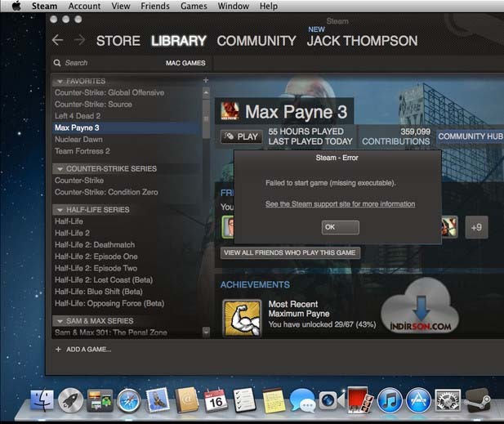This screenshot has height=424, width=504.
Task: Click View All Friends Who Play This Game
Action: (290, 252)
